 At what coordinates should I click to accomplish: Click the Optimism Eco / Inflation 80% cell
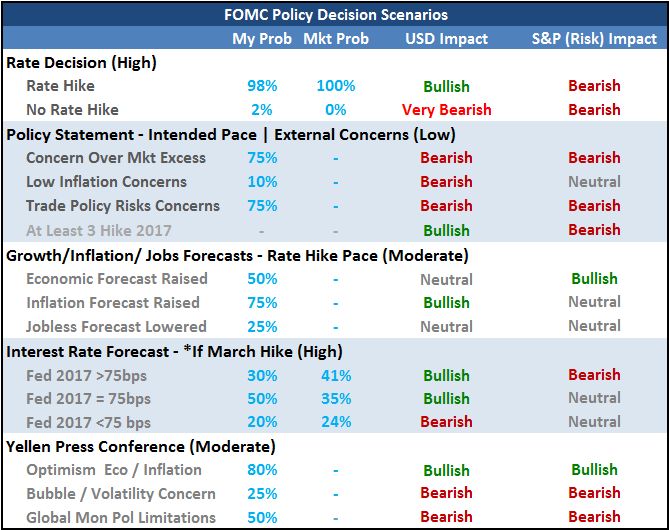(x=262, y=470)
